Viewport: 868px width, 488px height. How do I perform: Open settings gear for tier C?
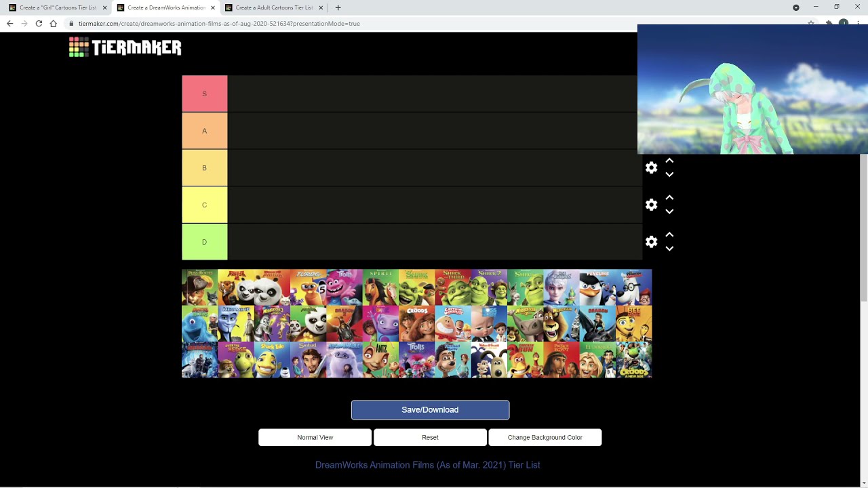point(651,205)
